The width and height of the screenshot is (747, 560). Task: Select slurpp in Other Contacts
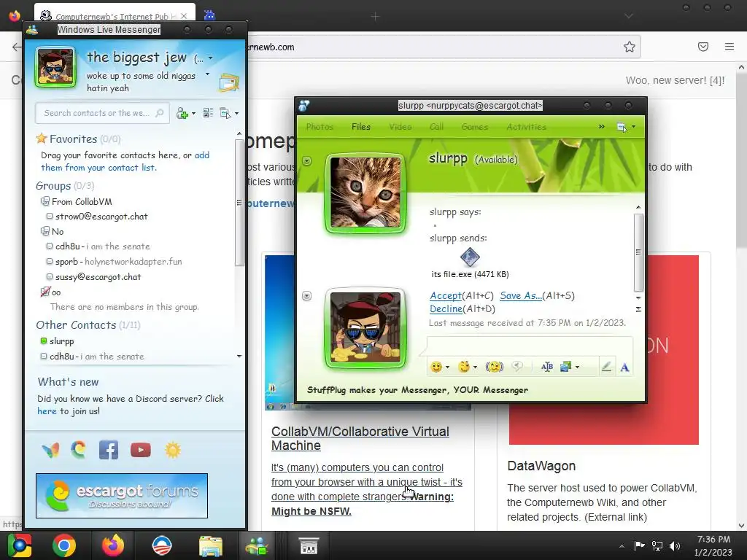point(61,341)
